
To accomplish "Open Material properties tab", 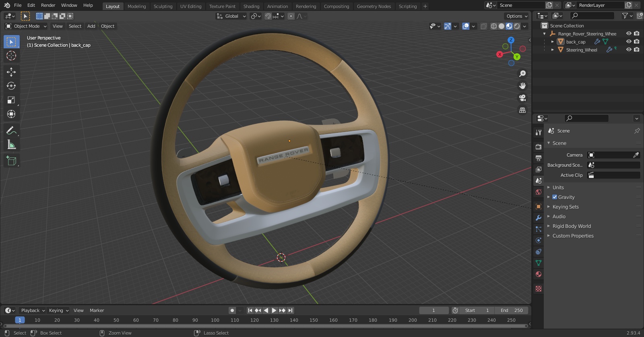I will (x=539, y=274).
